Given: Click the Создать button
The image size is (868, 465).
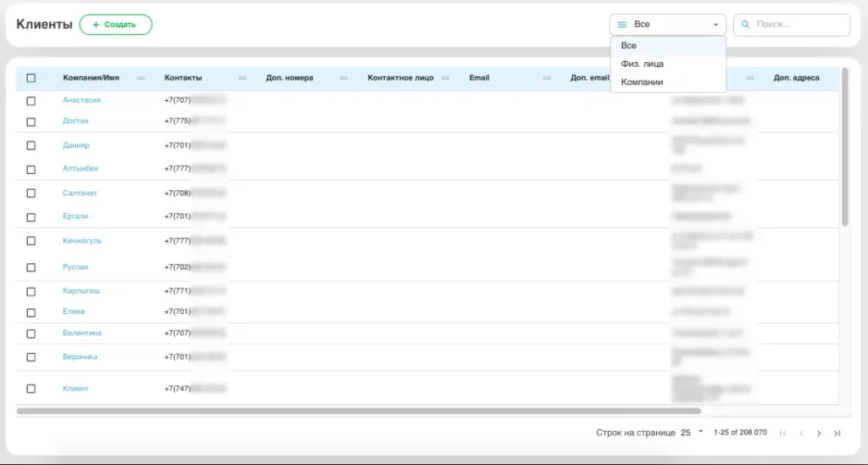Looking at the screenshot, I should coord(115,25).
